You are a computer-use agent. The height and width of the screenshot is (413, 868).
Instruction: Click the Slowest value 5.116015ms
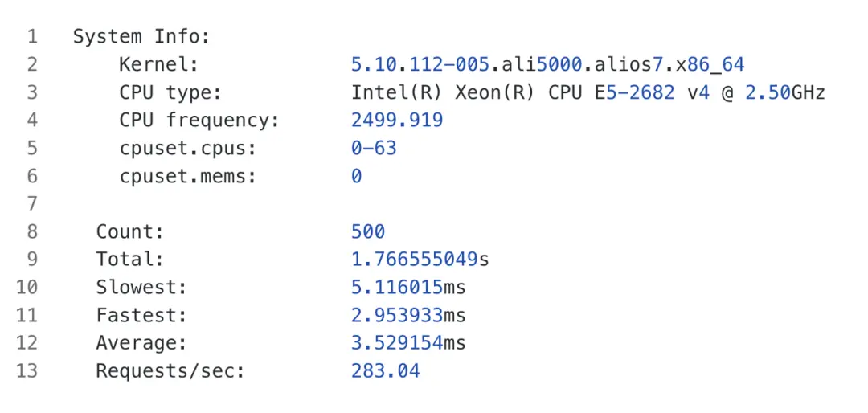(408, 288)
